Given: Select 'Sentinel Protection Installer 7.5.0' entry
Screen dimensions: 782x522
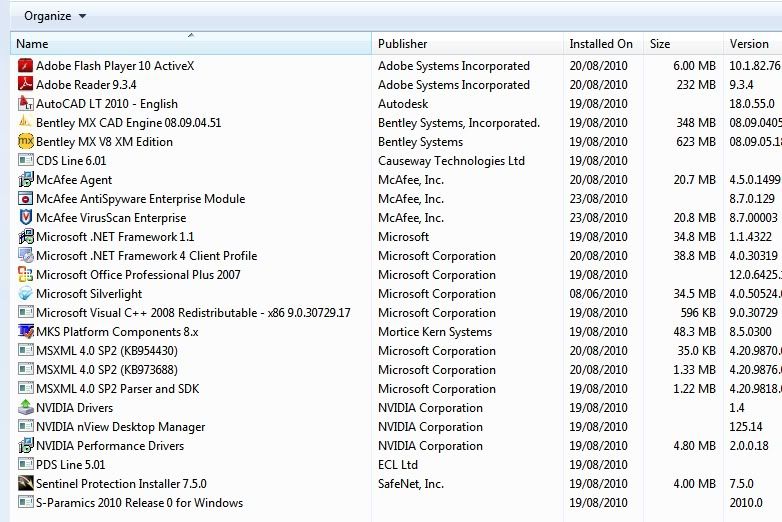Looking at the screenshot, I should coord(121,484).
